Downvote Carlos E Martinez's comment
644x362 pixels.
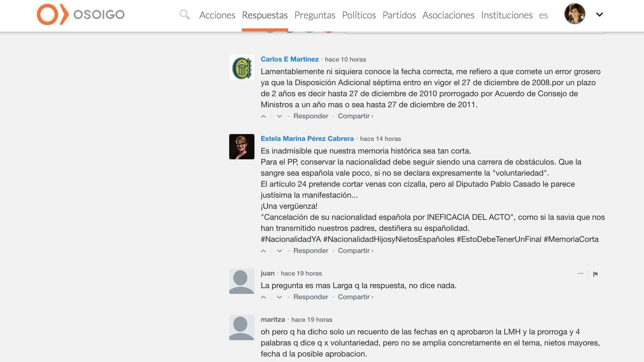pyautogui.click(x=279, y=116)
